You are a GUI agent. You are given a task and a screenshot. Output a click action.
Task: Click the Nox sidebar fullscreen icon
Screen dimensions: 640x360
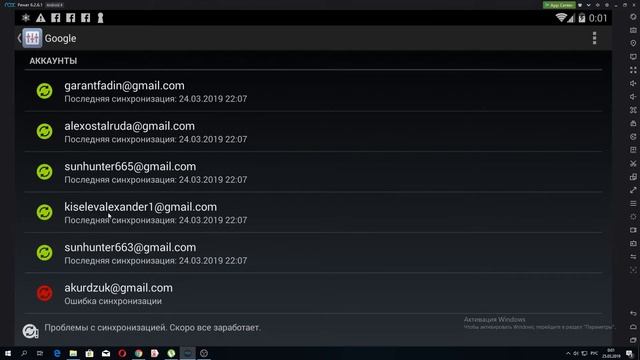(633, 70)
